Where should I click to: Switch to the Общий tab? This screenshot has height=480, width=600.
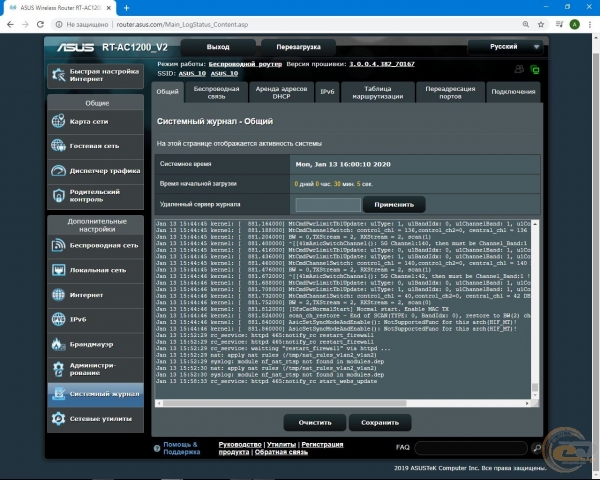pyautogui.click(x=168, y=92)
